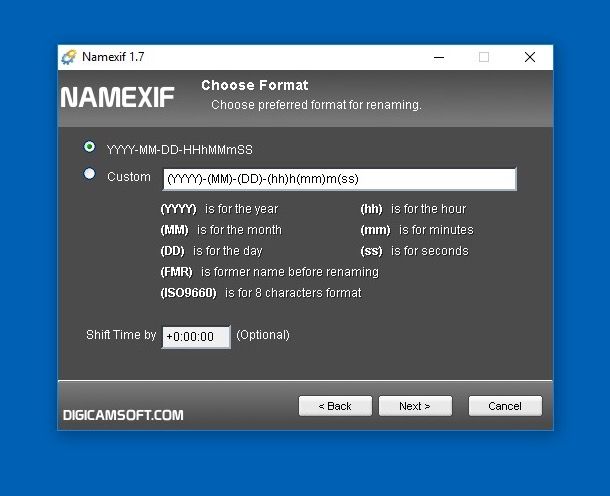Click the Shift Time by input field
Viewport: 610px width, 496px height.
(x=196, y=337)
